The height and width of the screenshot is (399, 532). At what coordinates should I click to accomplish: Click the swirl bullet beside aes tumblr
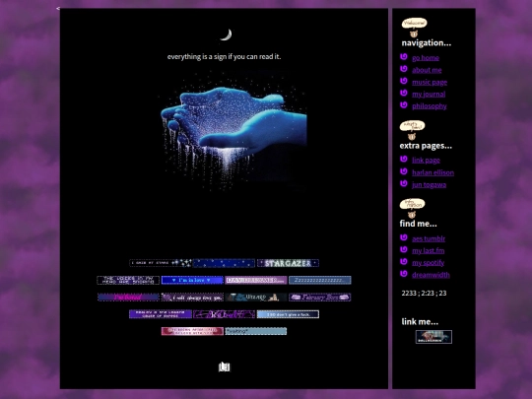tap(403, 237)
